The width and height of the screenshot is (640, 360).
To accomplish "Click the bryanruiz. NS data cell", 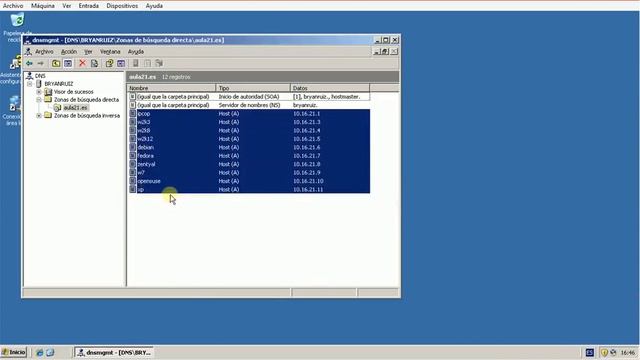I will pos(305,105).
